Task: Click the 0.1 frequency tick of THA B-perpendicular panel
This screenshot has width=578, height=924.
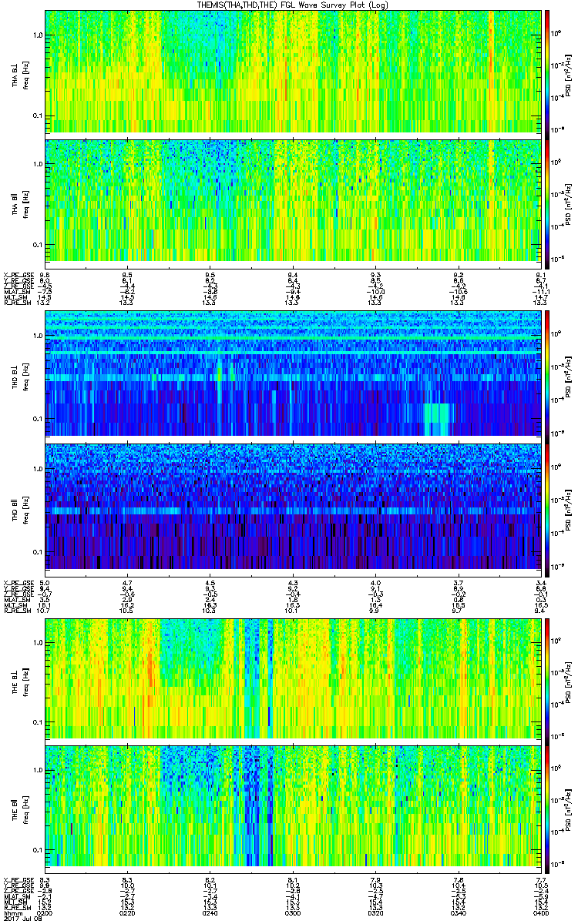Action: (x=38, y=115)
